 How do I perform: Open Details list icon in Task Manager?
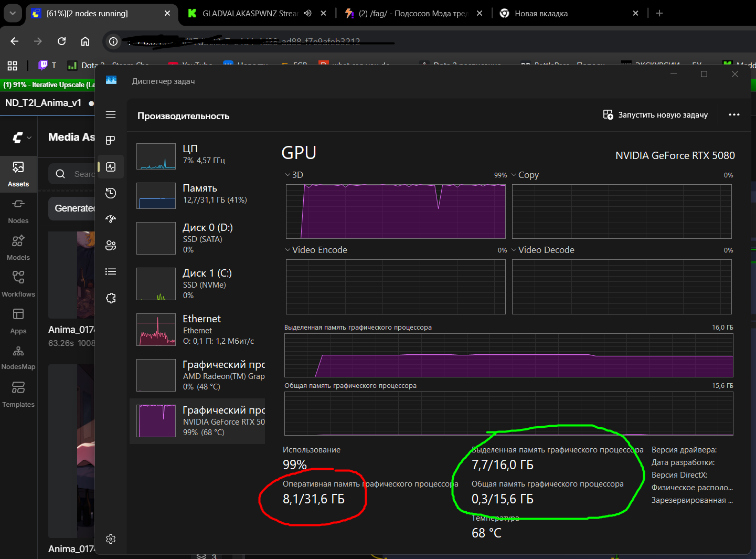click(111, 271)
